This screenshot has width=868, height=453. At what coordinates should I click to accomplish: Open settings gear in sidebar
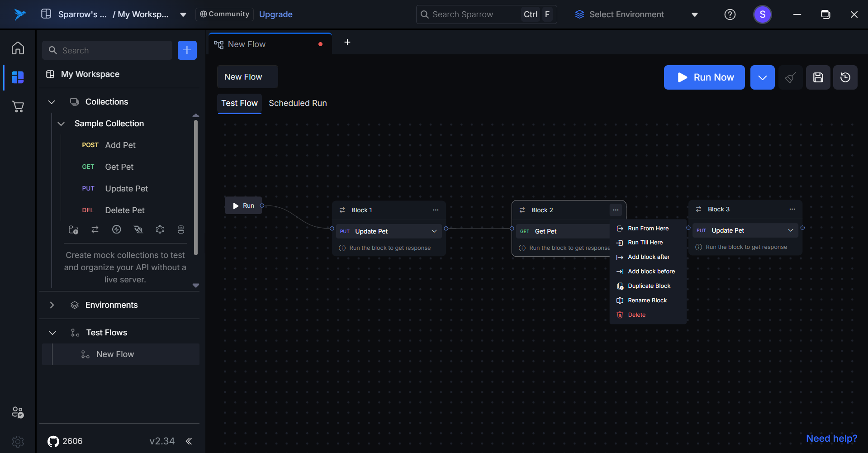(18, 441)
